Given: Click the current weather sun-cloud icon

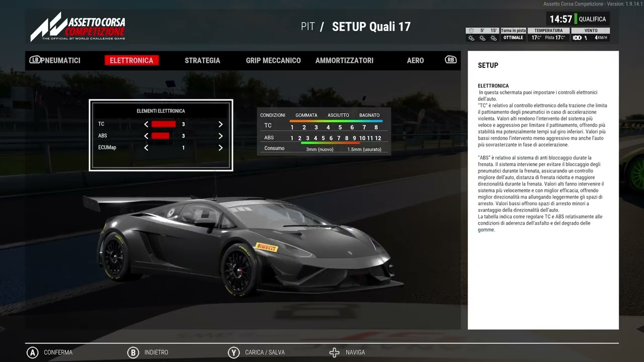Looking at the screenshot, I should [x=471, y=38].
